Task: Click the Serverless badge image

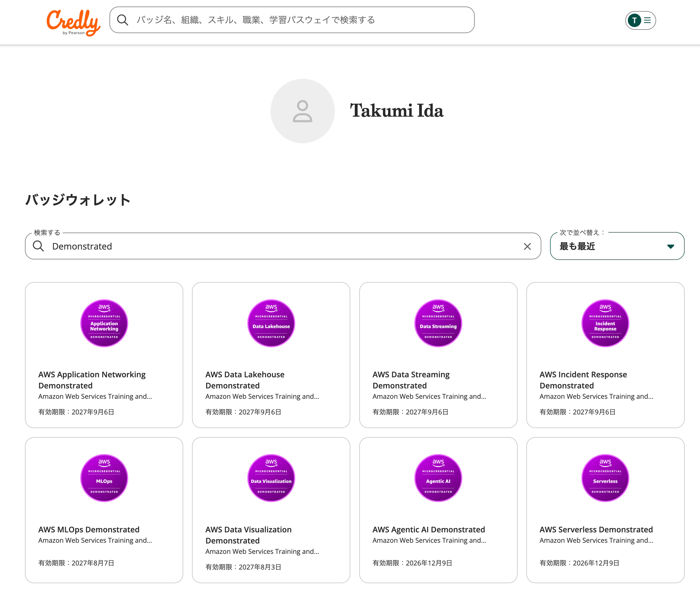Action: 605,478
